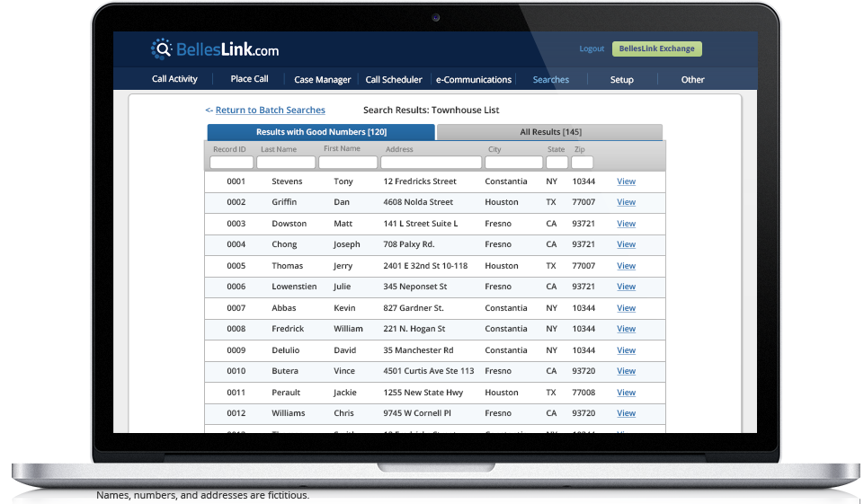Focus the Zip filter field
Viewport: 864px width, 504px height.
tap(582, 162)
